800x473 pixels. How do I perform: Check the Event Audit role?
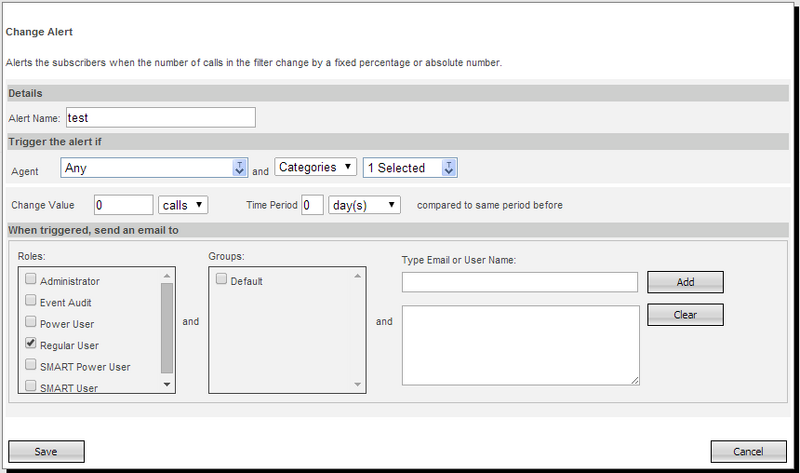31,301
